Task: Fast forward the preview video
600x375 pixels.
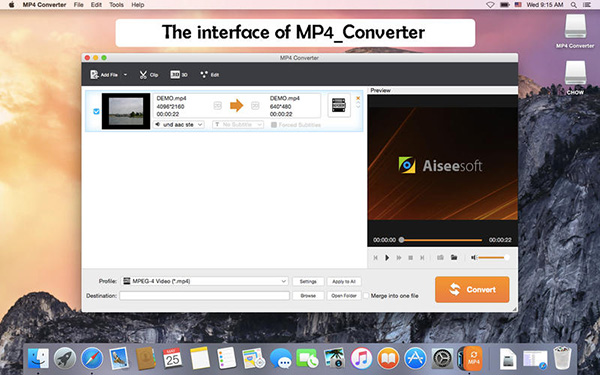Action: tap(399, 258)
